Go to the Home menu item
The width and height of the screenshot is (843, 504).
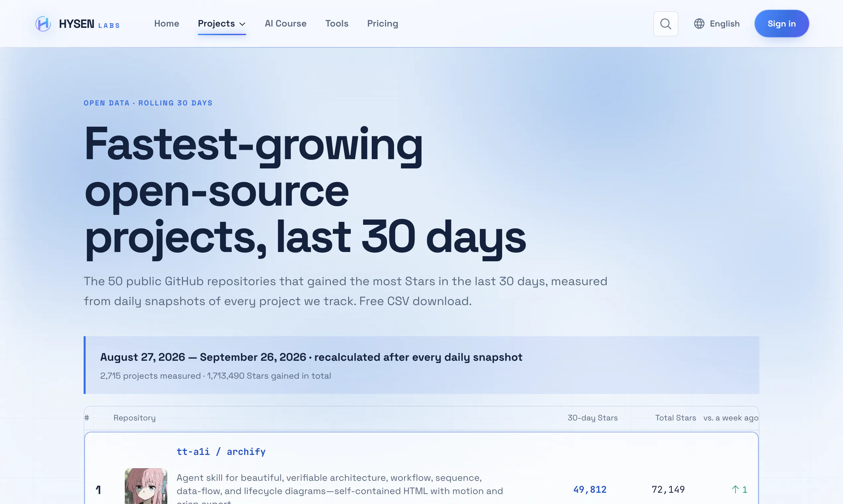click(x=167, y=24)
